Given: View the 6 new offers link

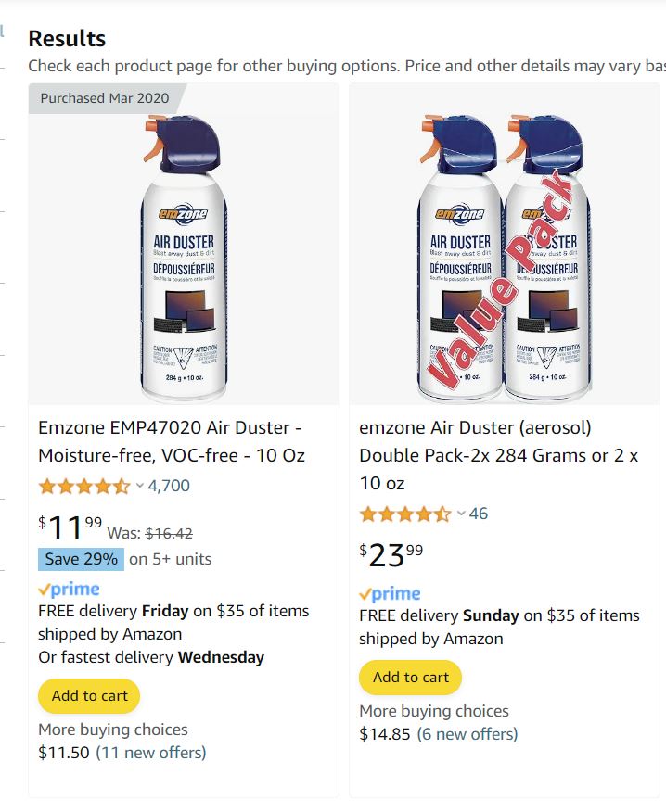Looking at the screenshot, I should [467, 734].
